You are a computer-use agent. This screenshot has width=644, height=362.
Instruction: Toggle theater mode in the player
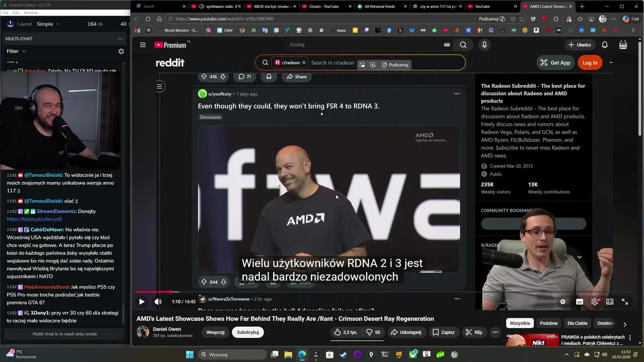(x=610, y=302)
